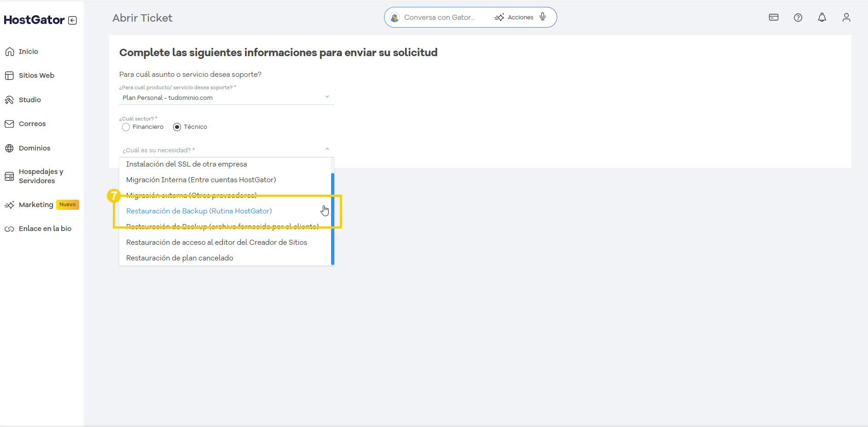Select the Studio icon in the sidebar
Viewport: 868px width, 427px height.
(10, 99)
